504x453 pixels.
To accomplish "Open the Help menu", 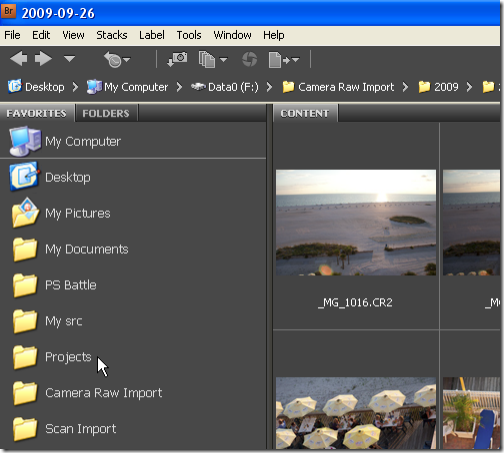I will 274,35.
